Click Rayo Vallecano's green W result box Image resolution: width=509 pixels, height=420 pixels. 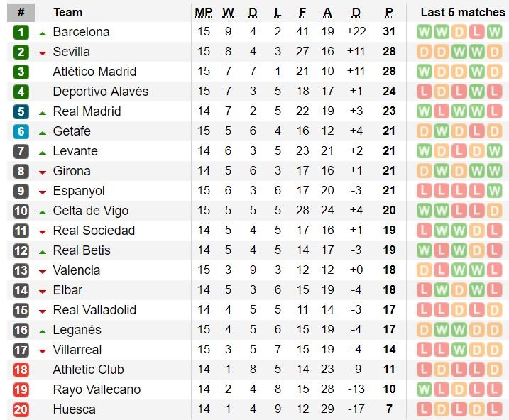[x=425, y=389]
